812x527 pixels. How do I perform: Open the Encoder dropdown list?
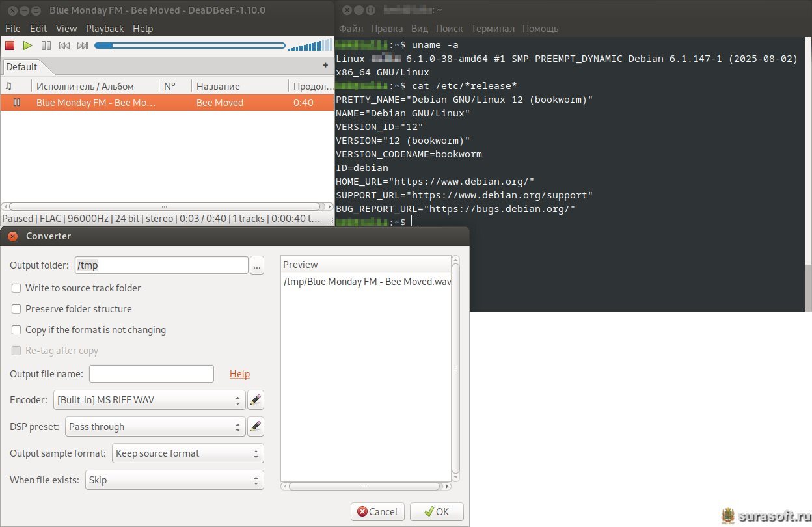pyautogui.click(x=149, y=400)
